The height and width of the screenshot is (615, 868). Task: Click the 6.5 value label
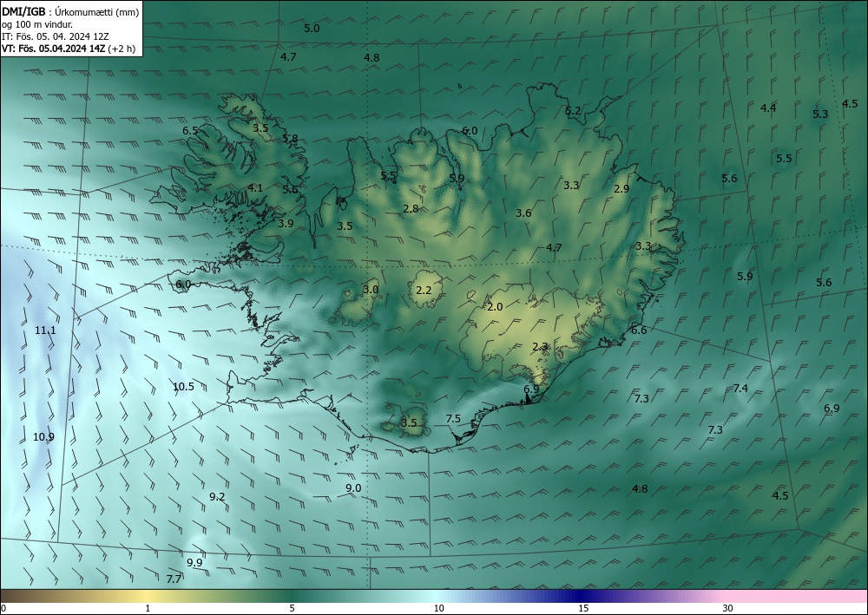click(x=190, y=130)
